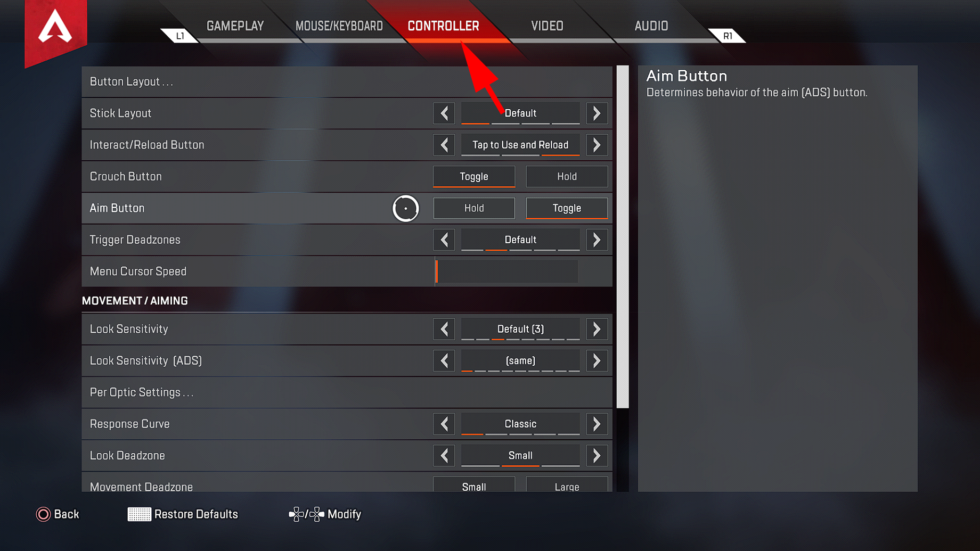Set Crouch Button to Hold

pos(567,177)
